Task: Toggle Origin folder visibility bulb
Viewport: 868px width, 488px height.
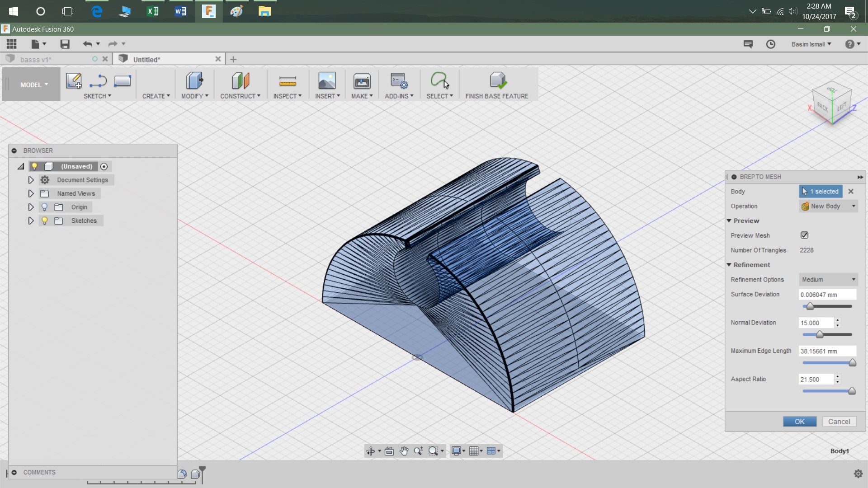Action: [44, 207]
